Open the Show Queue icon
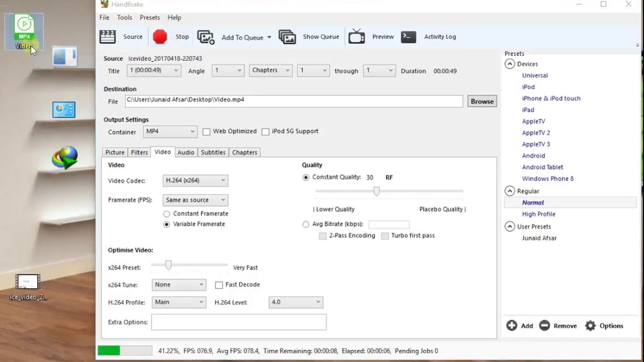The image size is (644, 362). click(x=287, y=37)
